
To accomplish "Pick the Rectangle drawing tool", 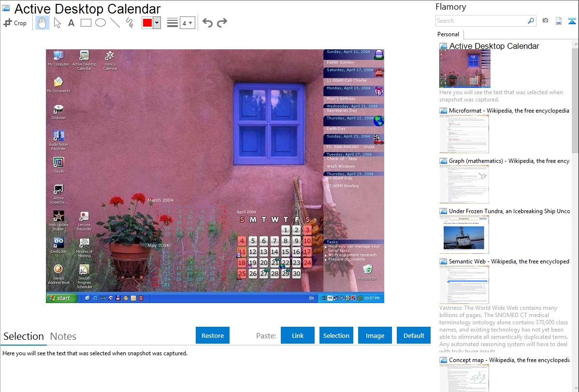I will (x=86, y=23).
